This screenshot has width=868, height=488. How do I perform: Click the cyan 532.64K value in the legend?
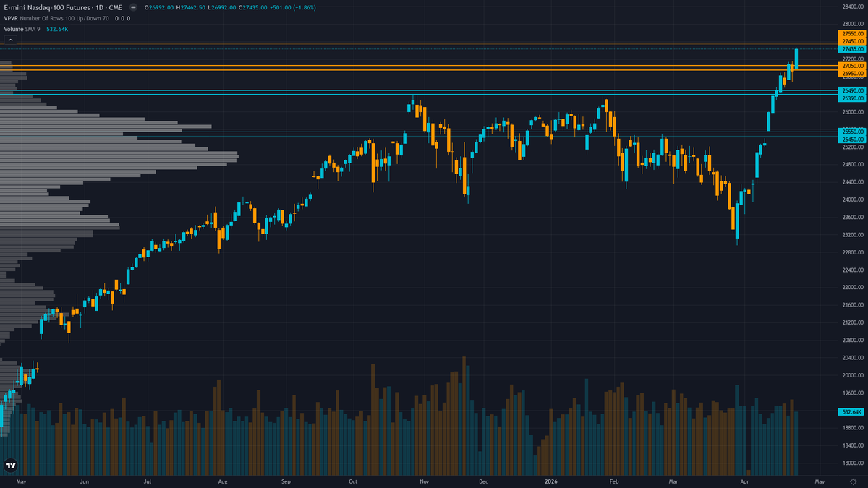[57, 28]
